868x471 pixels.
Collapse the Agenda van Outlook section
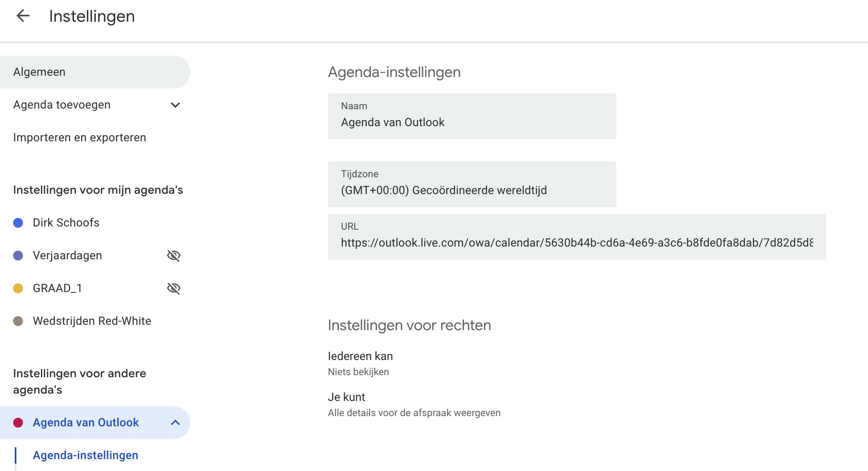coord(176,422)
